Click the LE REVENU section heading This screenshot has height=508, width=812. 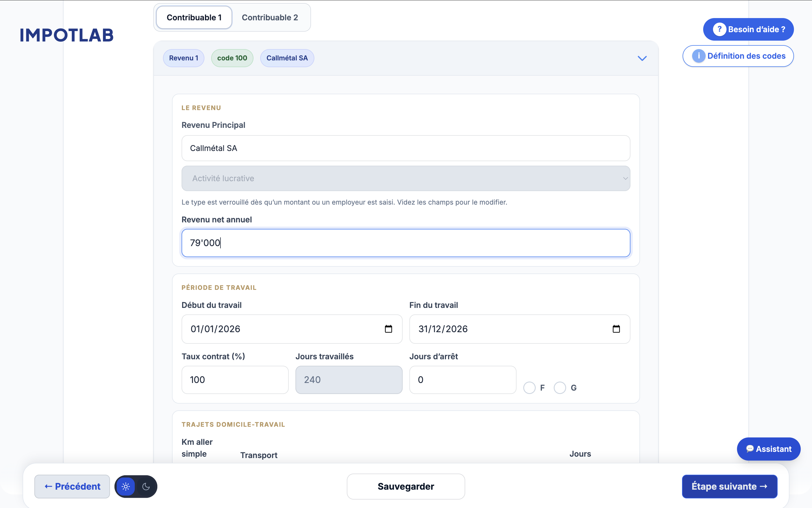(201, 108)
